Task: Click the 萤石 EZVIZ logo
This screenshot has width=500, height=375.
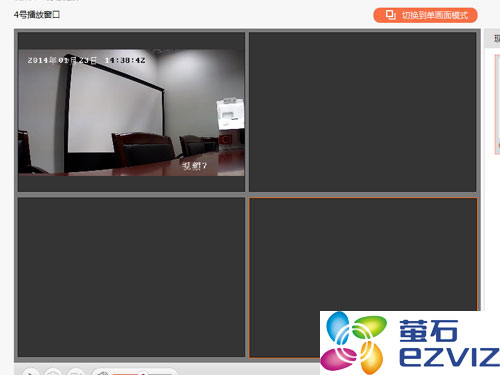Action: (410, 343)
